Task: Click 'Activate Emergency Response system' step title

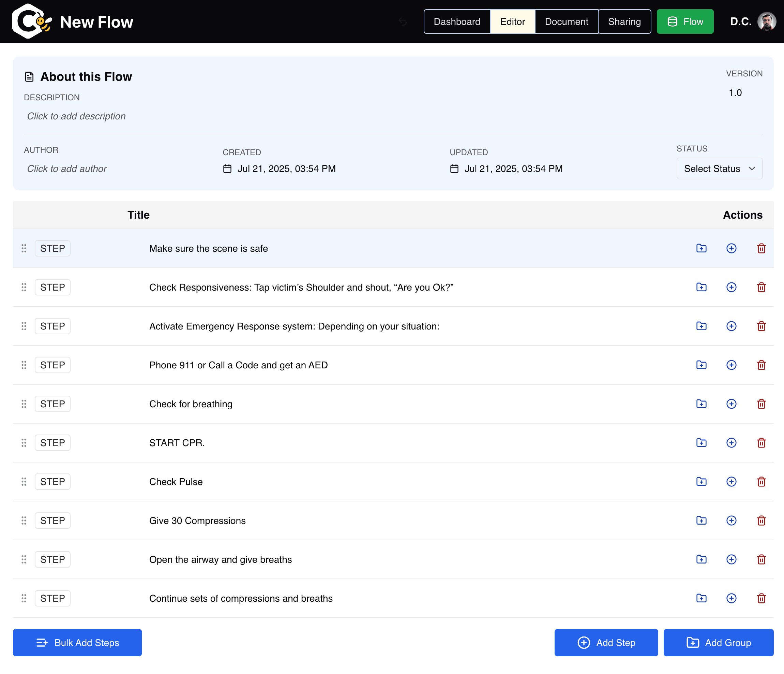Action: point(295,326)
